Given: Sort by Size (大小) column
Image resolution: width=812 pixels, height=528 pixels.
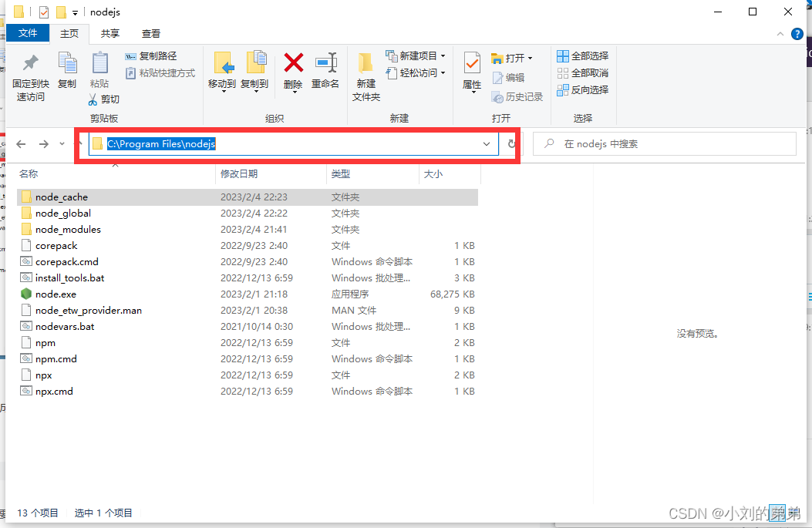Looking at the screenshot, I should pos(433,174).
